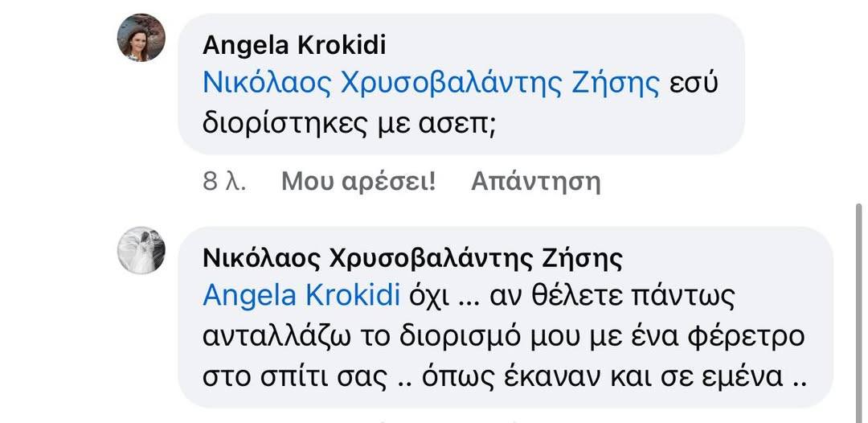Open the blue Νικόλαος Χρυσοβαλάντης Ζήσης mention
Screen dimensions: 868x423
coord(432,84)
